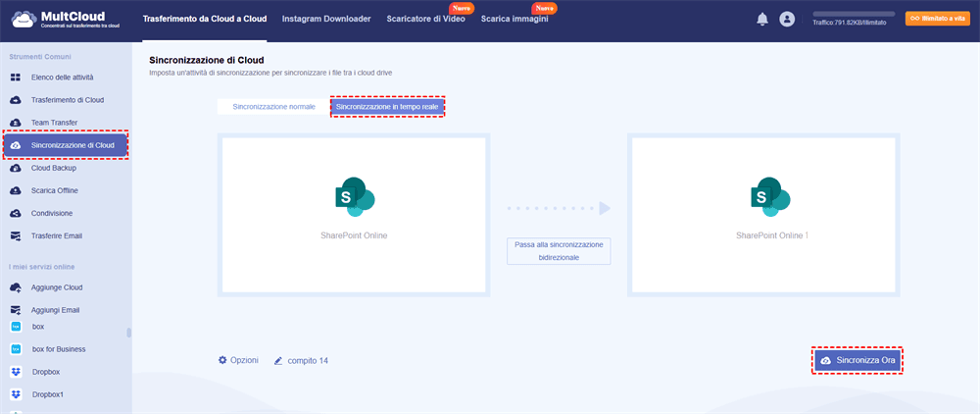
Task: Click the sync direction dotted arrow
Action: [559, 208]
